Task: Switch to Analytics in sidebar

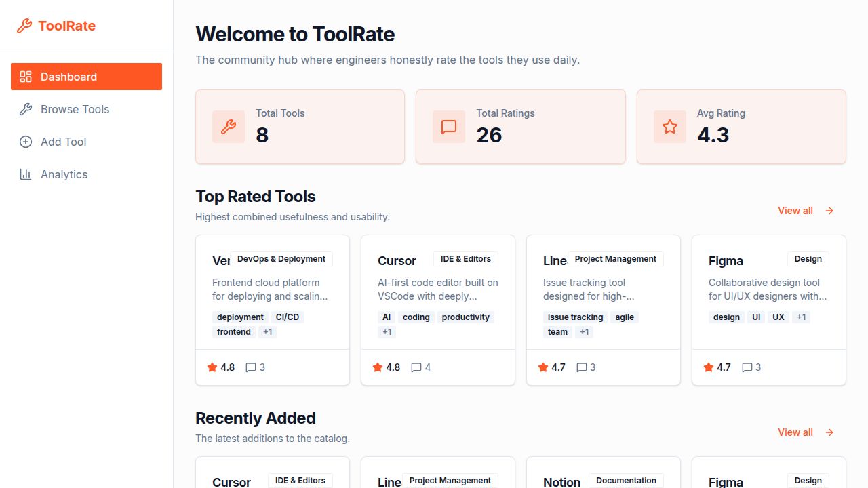Action: 86,174
